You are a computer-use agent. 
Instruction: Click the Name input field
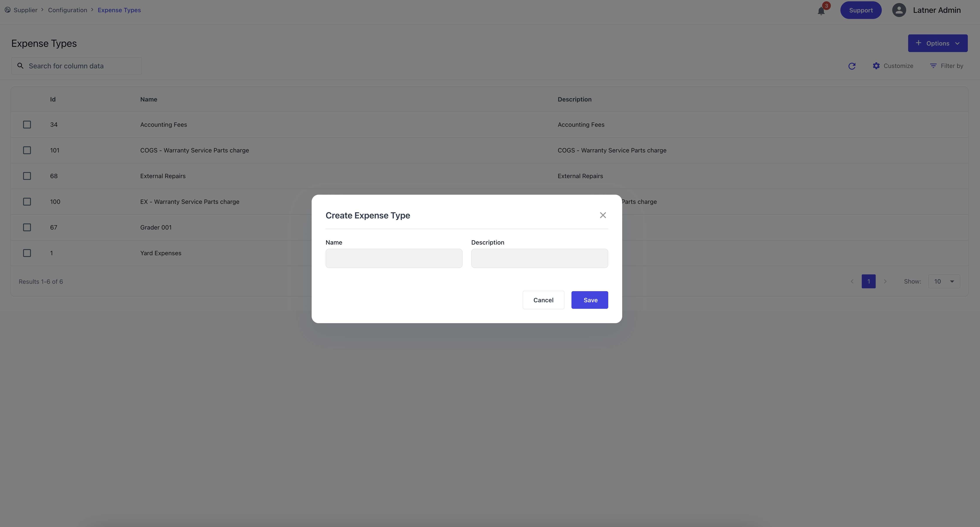pyautogui.click(x=394, y=258)
